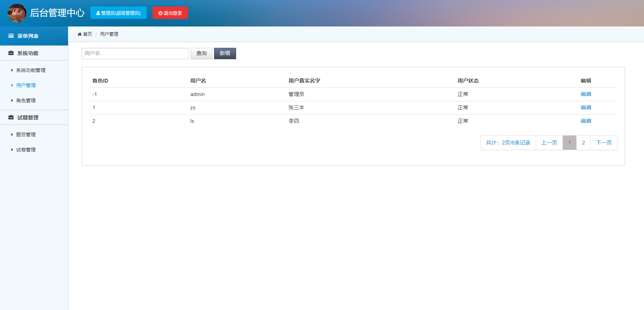Click 编辑 link on the admin row
The height and width of the screenshot is (310, 644).
point(586,94)
